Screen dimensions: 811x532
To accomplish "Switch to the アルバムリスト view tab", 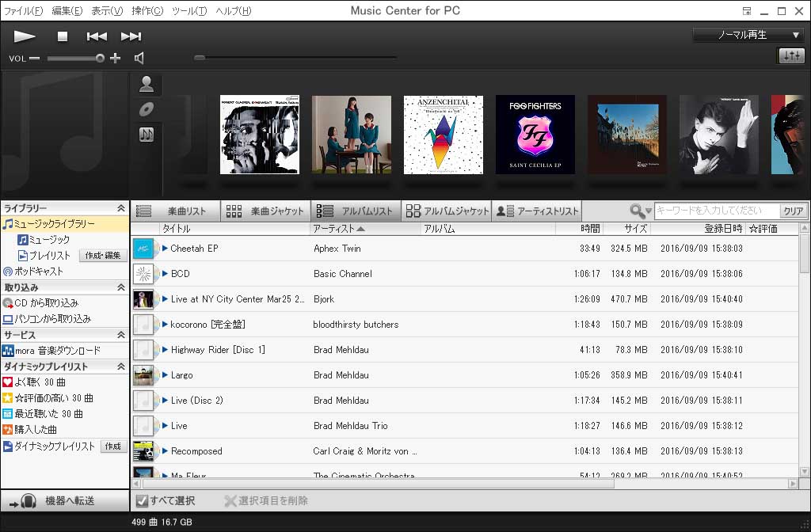I will [x=356, y=211].
